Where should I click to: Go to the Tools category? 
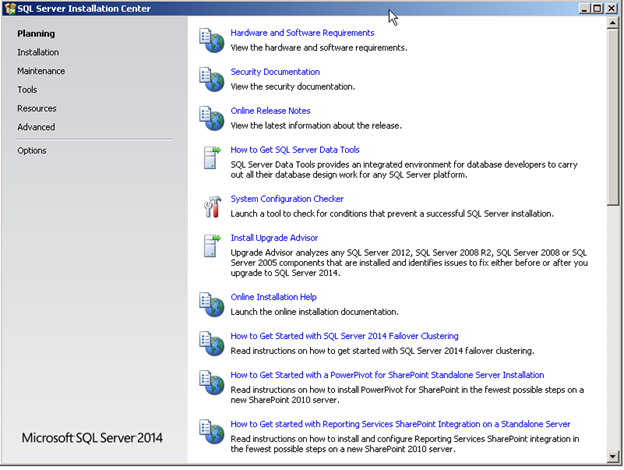[x=27, y=90]
